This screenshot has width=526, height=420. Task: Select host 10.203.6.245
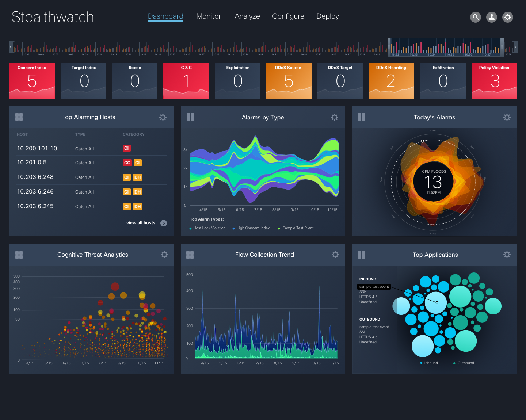(x=35, y=206)
